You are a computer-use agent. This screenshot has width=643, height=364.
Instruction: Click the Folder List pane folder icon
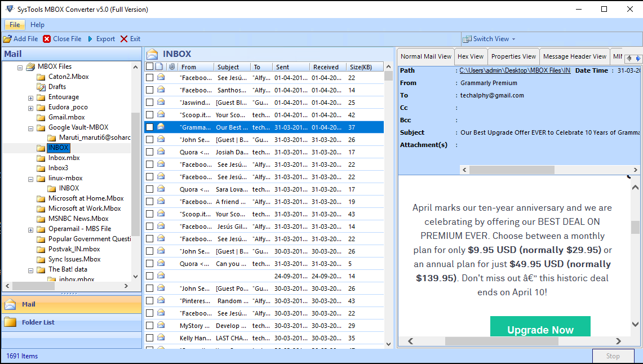[x=10, y=322]
